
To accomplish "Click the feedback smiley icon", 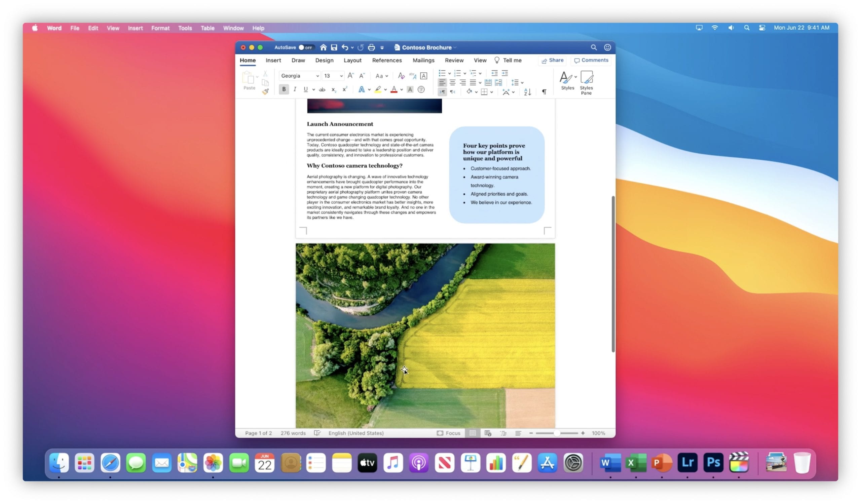I will pyautogui.click(x=607, y=47).
